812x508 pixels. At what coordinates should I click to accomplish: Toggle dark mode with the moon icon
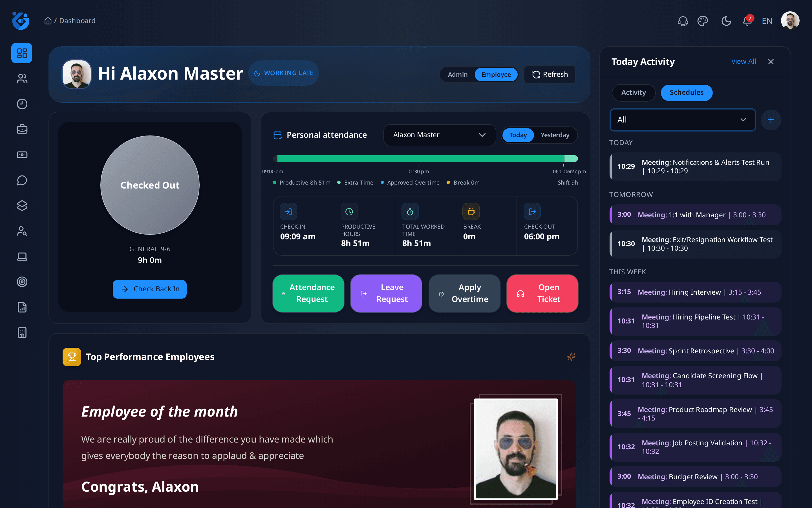click(726, 21)
